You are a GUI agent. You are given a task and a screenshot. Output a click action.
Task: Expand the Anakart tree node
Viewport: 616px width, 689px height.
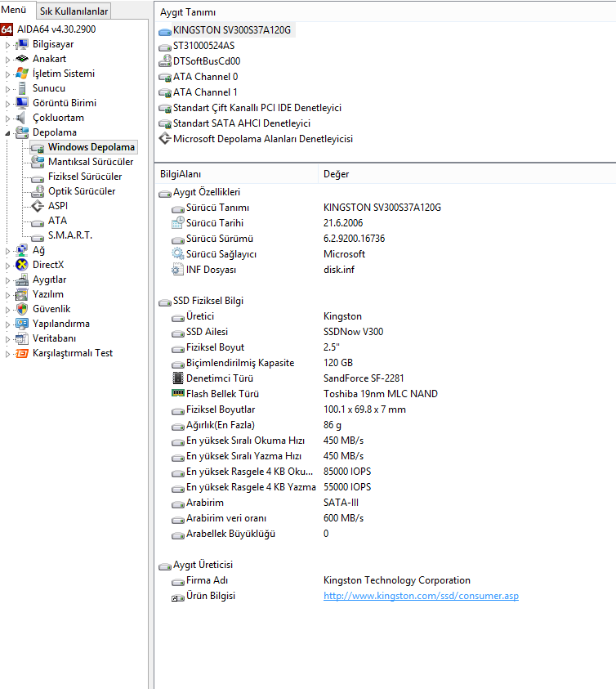point(7,60)
